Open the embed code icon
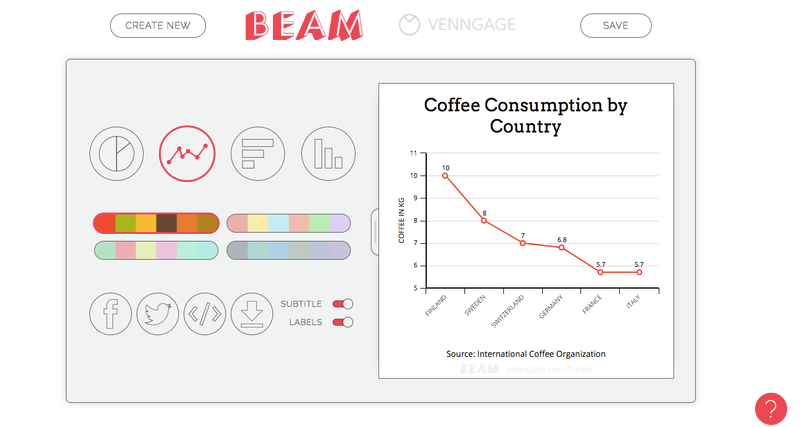 tap(205, 314)
